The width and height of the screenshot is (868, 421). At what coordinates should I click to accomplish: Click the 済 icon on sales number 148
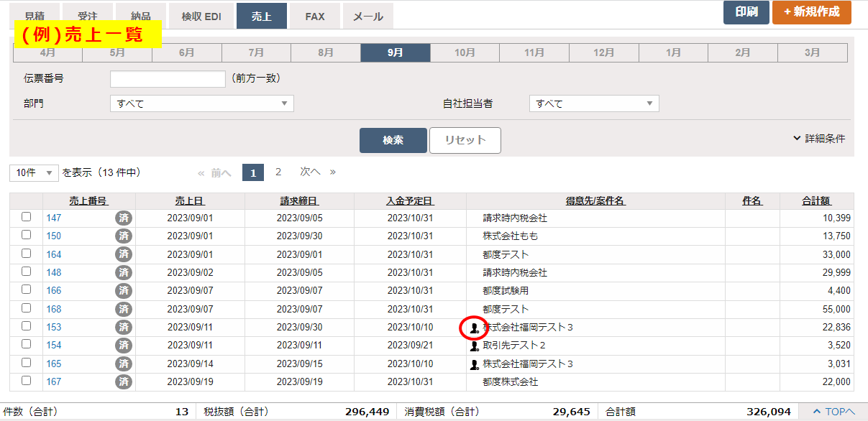[124, 272]
